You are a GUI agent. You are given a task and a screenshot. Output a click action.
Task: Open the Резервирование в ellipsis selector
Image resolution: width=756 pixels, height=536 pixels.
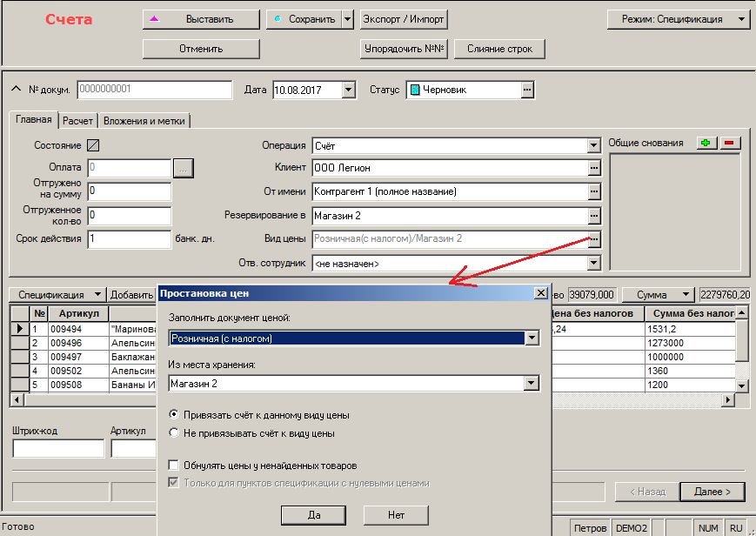point(594,216)
